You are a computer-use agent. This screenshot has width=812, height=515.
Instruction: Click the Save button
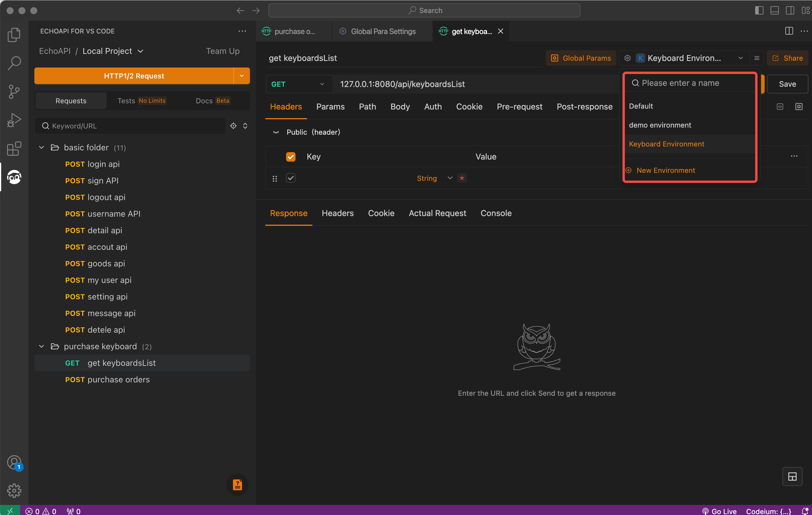pyautogui.click(x=787, y=84)
